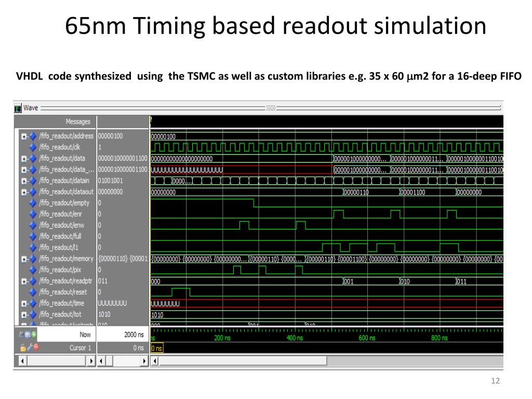Click the Wave window icon in title bar
Viewport: 532px width, 399px height.
[x=18, y=108]
